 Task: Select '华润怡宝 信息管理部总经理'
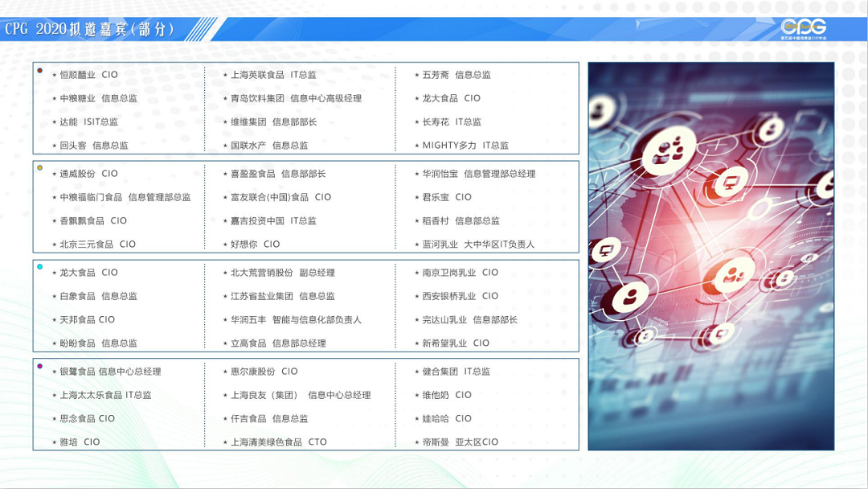(x=479, y=174)
